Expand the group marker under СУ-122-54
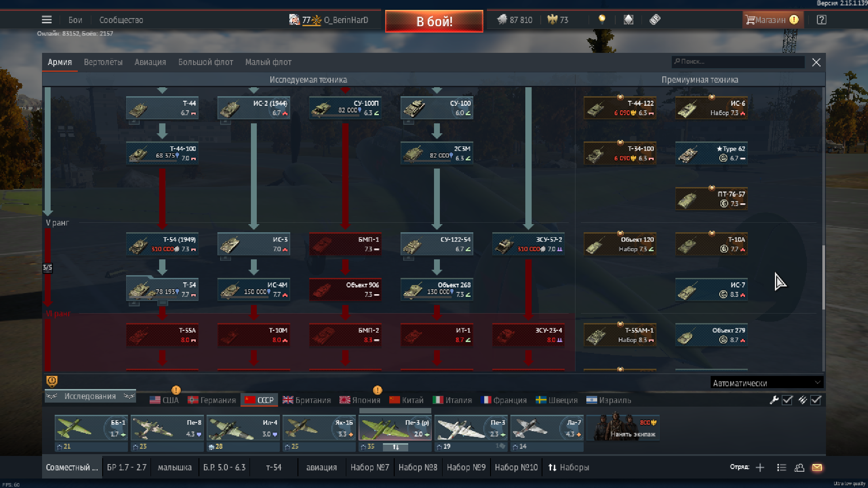This screenshot has width=868, height=488. coord(408,258)
